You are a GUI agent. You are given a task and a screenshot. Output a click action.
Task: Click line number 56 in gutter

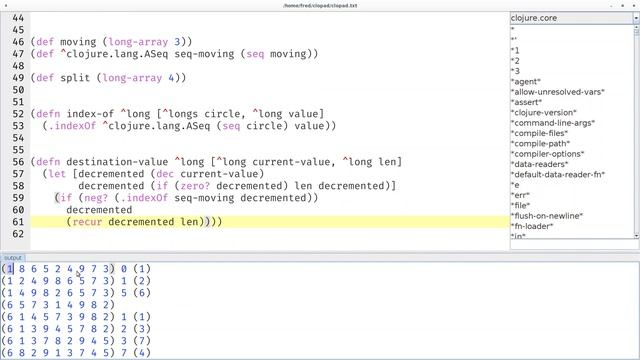tap(18, 162)
